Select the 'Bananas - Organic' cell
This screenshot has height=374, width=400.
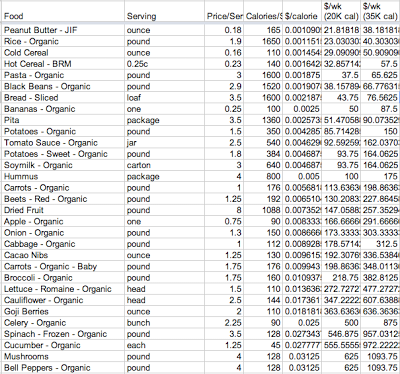63,109
